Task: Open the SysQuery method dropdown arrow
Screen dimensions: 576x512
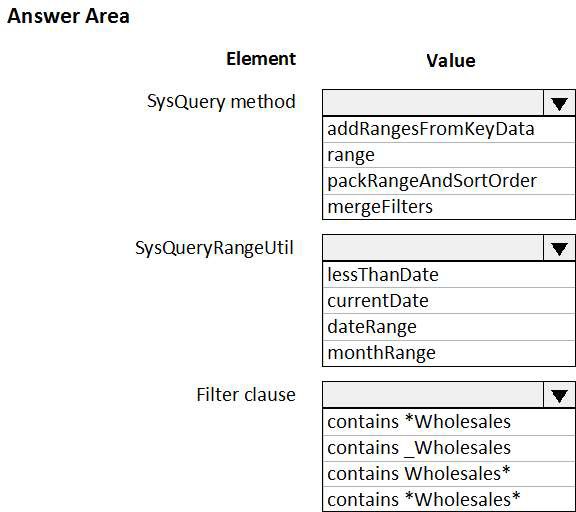Action: tap(559, 103)
